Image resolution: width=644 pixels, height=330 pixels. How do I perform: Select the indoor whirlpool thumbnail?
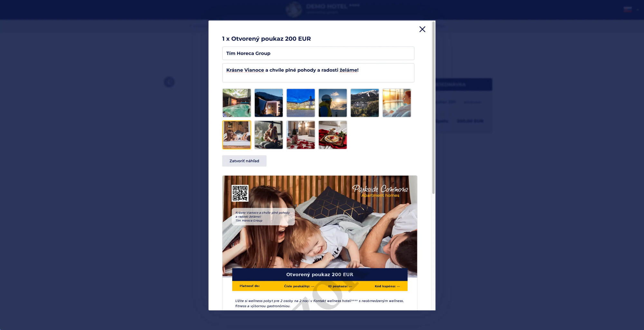(236, 103)
